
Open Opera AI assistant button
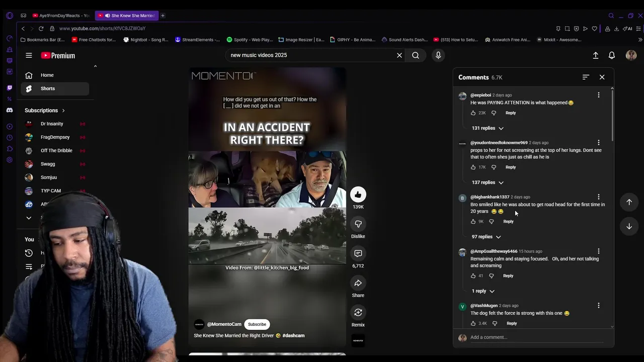627,29
